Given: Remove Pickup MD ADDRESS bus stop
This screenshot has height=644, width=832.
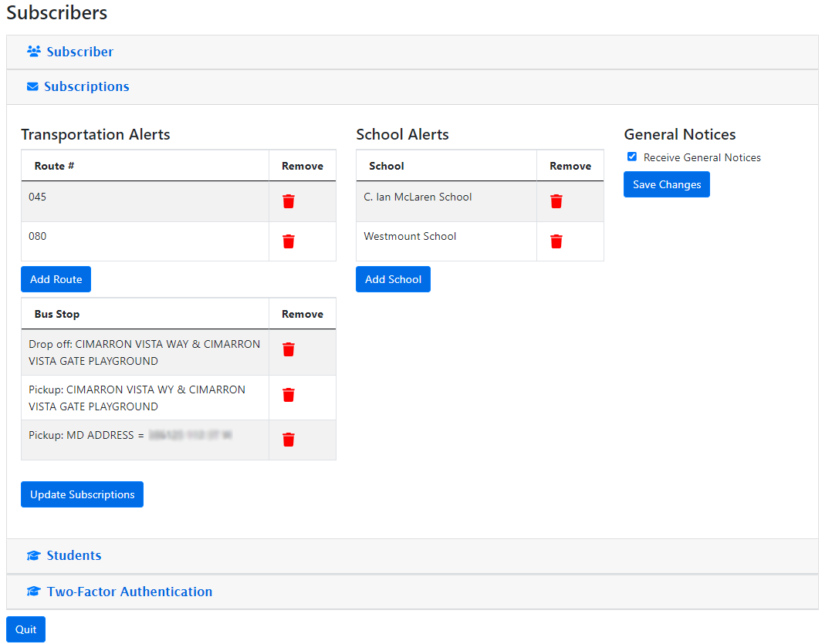Looking at the screenshot, I should coord(288,440).
